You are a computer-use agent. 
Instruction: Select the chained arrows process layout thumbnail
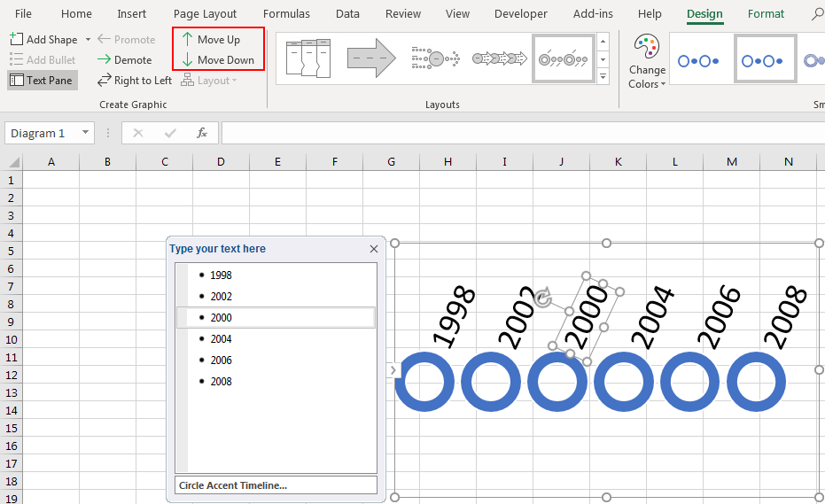(499, 58)
